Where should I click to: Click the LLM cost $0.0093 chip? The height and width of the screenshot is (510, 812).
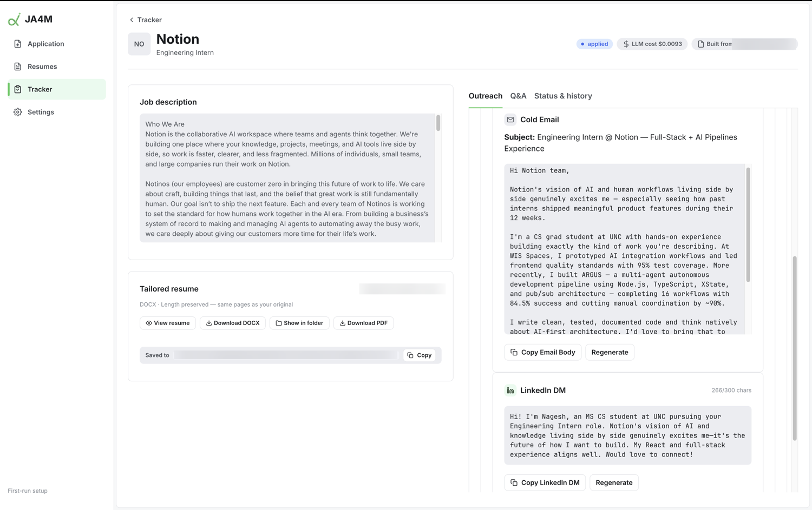[x=652, y=44]
